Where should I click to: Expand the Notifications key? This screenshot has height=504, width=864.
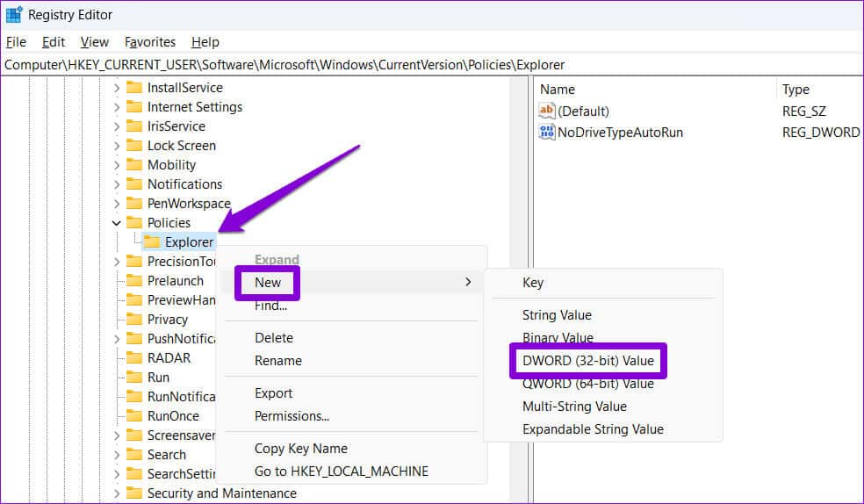116,184
